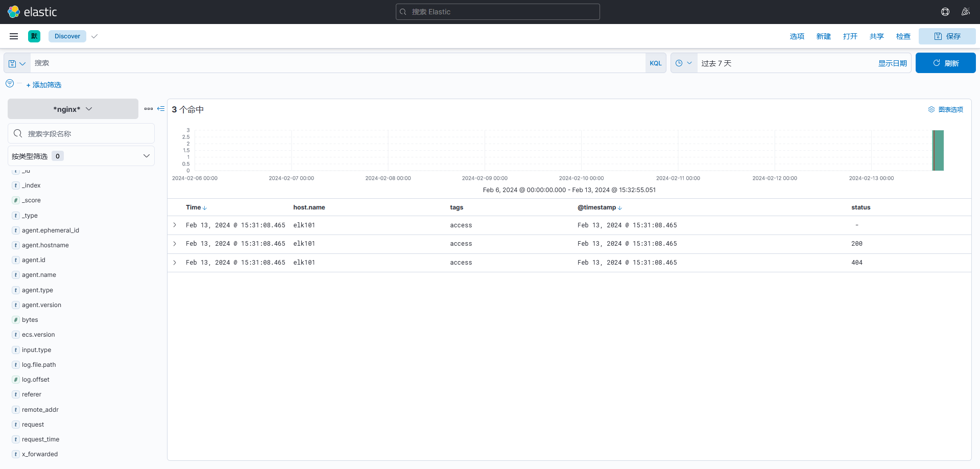Open the Inspect menu item
Screen dimensions: 980x469
903,36
